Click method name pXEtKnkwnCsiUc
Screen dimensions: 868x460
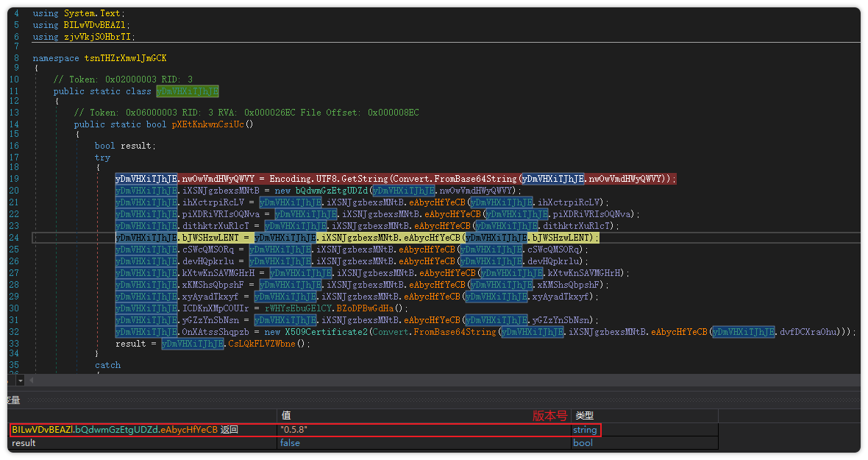coord(208,124)
